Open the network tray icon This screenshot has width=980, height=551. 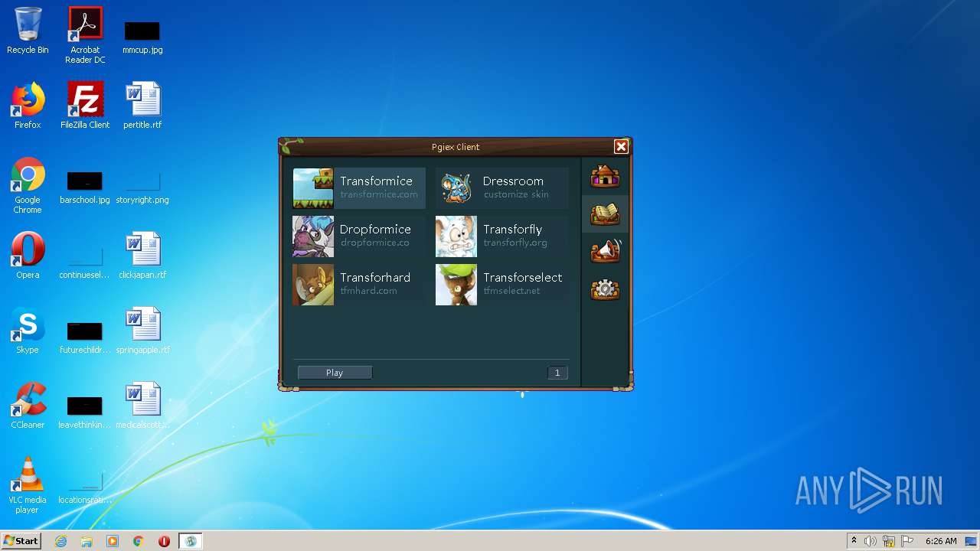889,541
